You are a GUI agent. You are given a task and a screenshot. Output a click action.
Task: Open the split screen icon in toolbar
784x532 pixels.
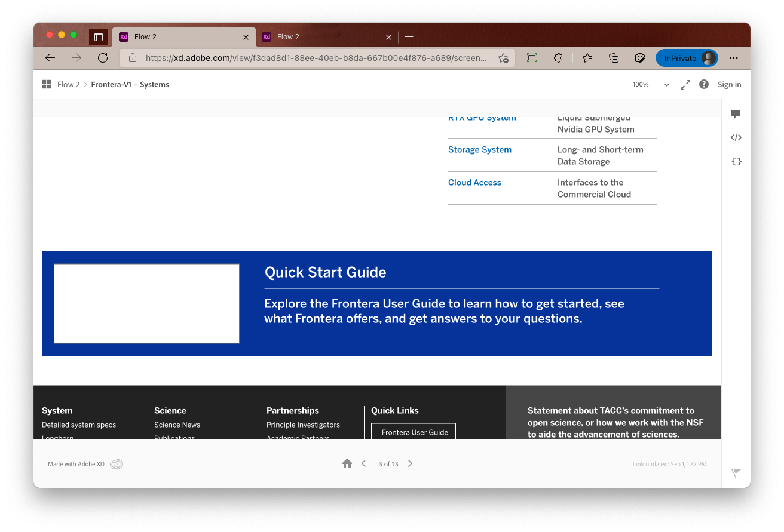coord(532,58)
